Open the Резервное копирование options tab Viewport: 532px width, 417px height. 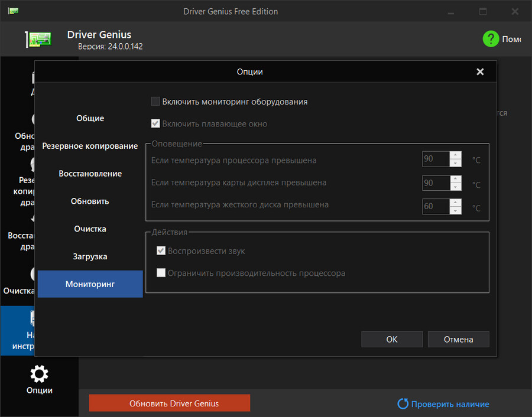coord(90,146)
